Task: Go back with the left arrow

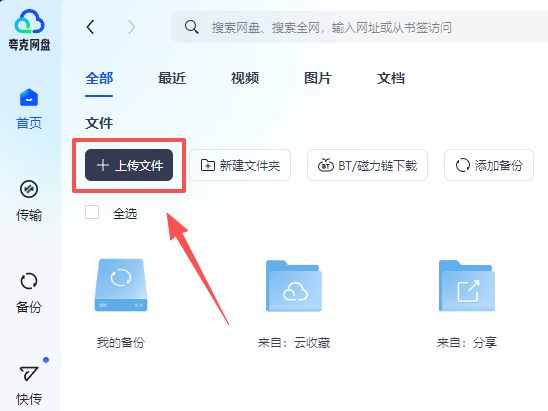Action: tap(91, 27)
